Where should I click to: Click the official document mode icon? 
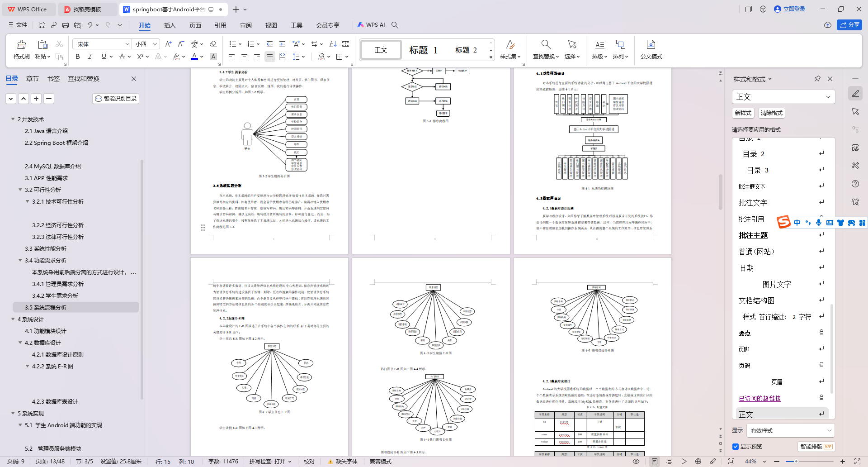651,44
